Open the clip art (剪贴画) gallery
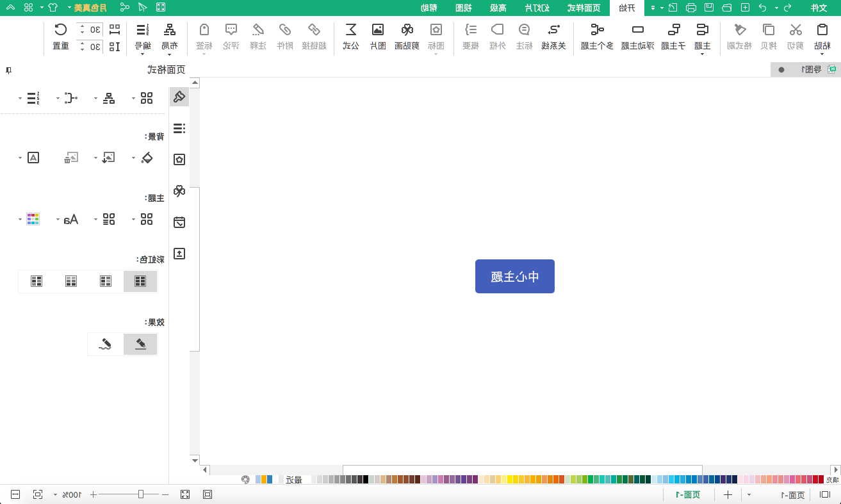The image size is (841, 504). point(407,37)
